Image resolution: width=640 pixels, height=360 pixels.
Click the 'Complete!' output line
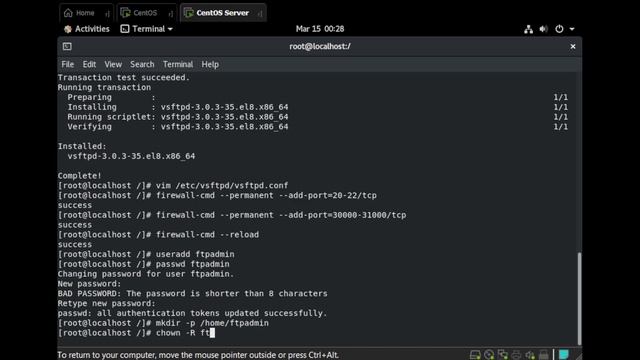tap(80, 176)
